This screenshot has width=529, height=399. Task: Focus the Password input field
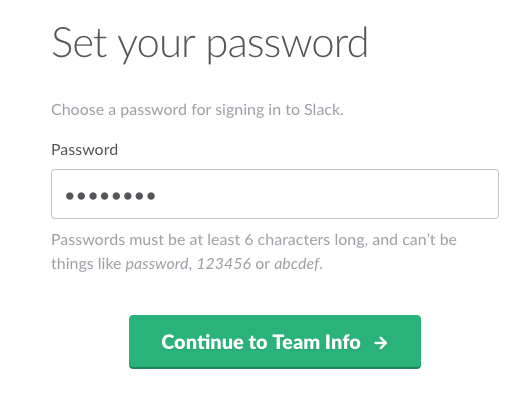275,194
